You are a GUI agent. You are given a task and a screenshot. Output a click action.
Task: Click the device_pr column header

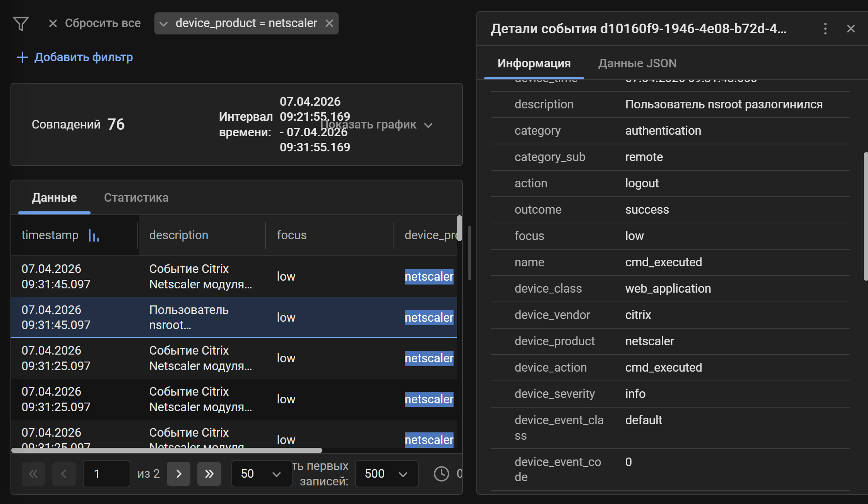pos(431,235)
